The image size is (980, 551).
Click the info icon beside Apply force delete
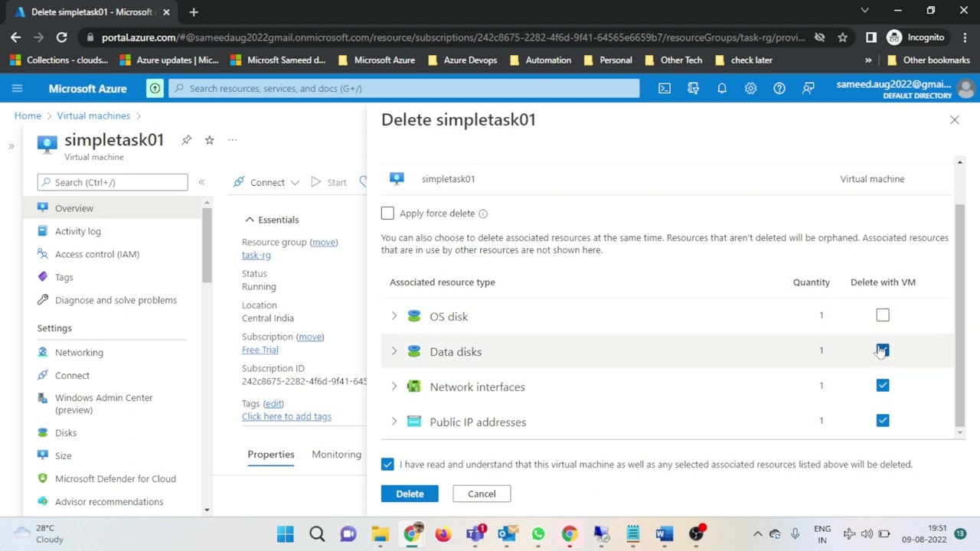click(483, 214)
